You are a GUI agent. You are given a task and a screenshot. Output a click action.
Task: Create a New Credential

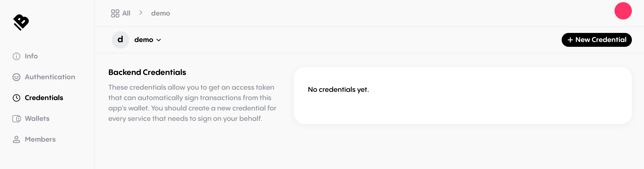point(597,40)
